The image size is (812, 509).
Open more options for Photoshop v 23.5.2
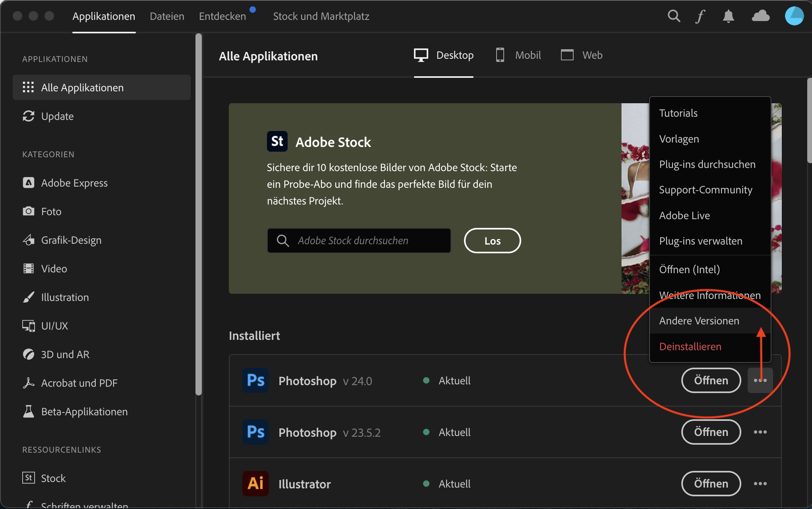tap(760, 432)
